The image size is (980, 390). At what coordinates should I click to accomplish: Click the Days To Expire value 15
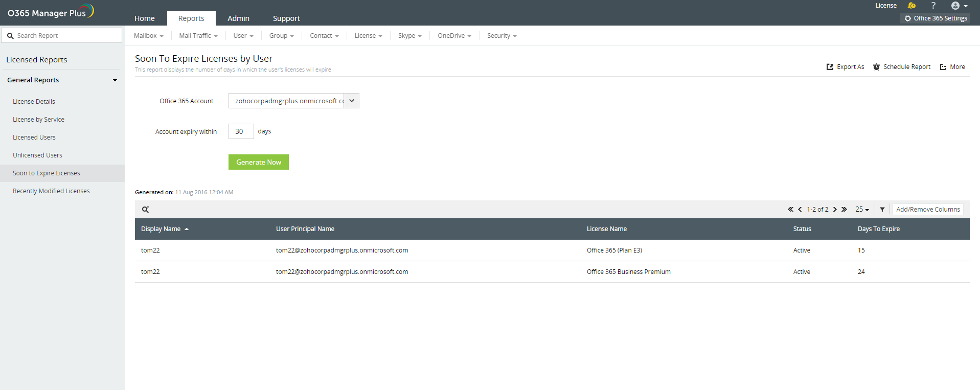tap(861, 250)
